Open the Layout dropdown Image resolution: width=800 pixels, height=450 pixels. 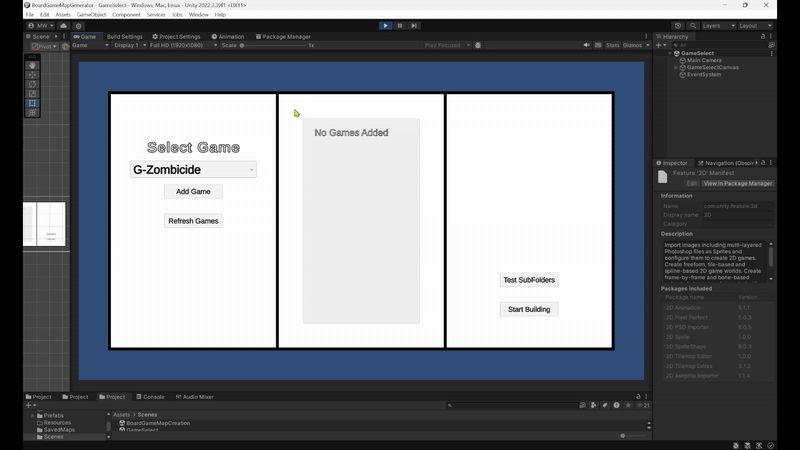pyautogui.click(x=754, y=25)
